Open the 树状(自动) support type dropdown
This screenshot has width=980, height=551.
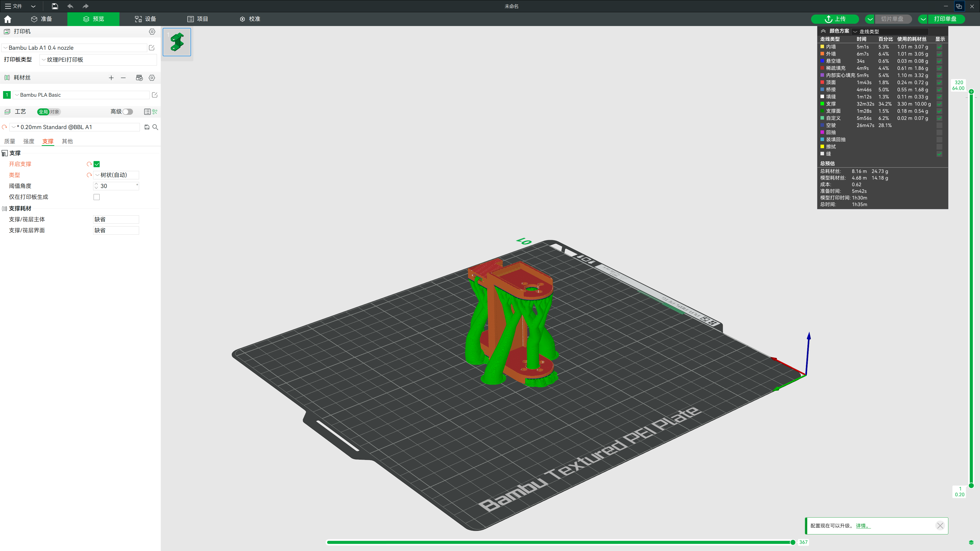[116, 175]
